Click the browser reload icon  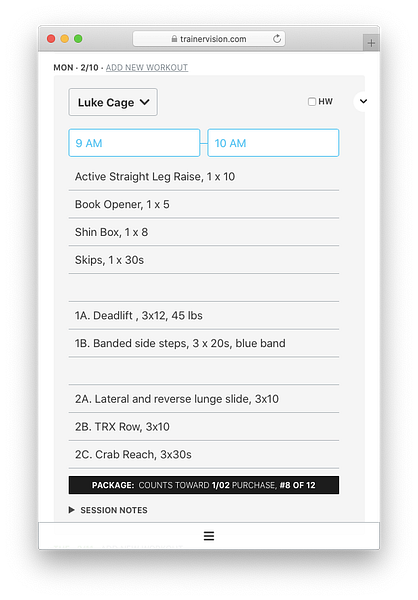(277, 39)
